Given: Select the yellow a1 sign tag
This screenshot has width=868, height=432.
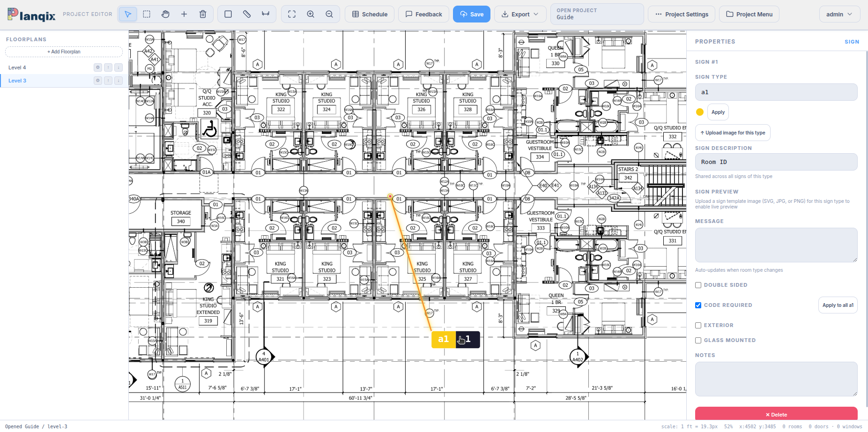Looking at the screenshot, I should 443,339.
